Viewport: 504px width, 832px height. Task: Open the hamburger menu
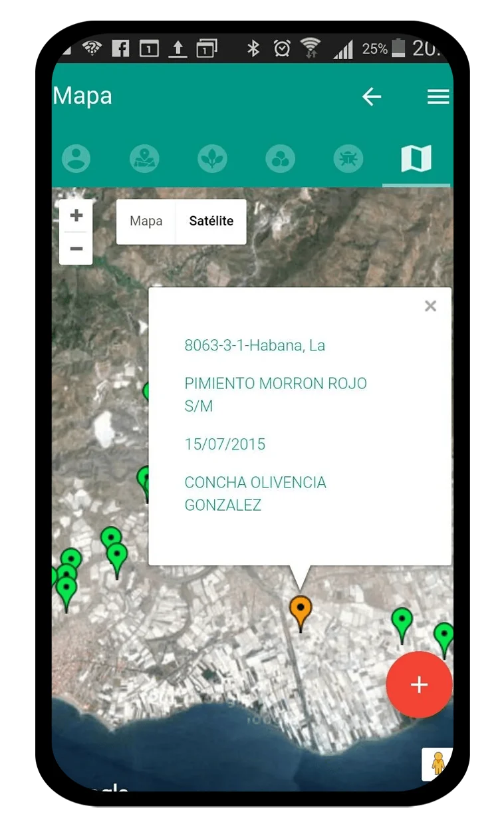pyautogui.click(x=438, y=97)
